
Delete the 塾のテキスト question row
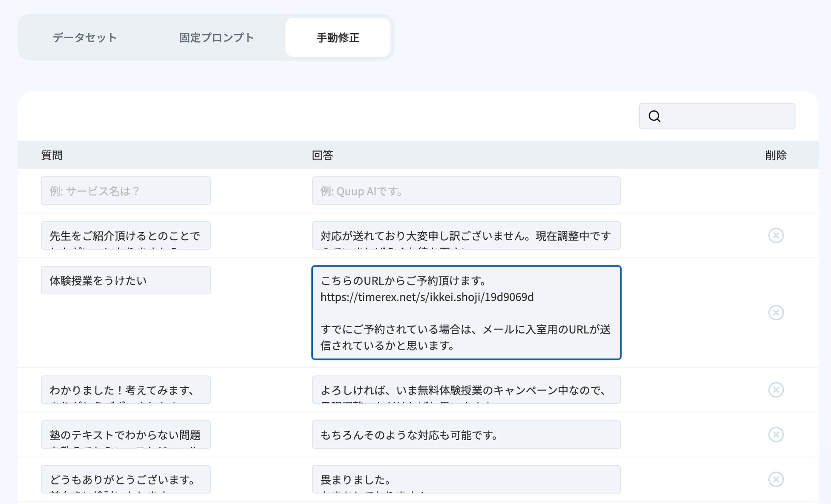(x=776, y=434)
